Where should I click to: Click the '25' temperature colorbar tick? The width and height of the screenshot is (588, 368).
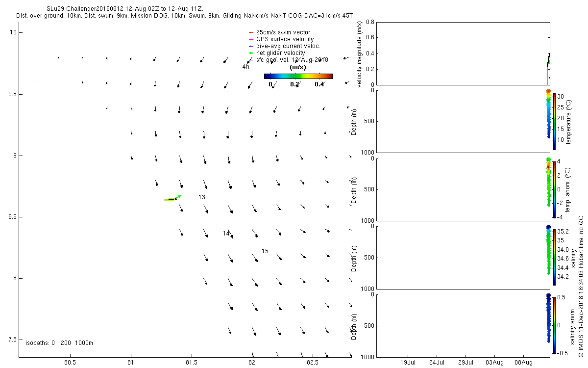coord(561,107)
